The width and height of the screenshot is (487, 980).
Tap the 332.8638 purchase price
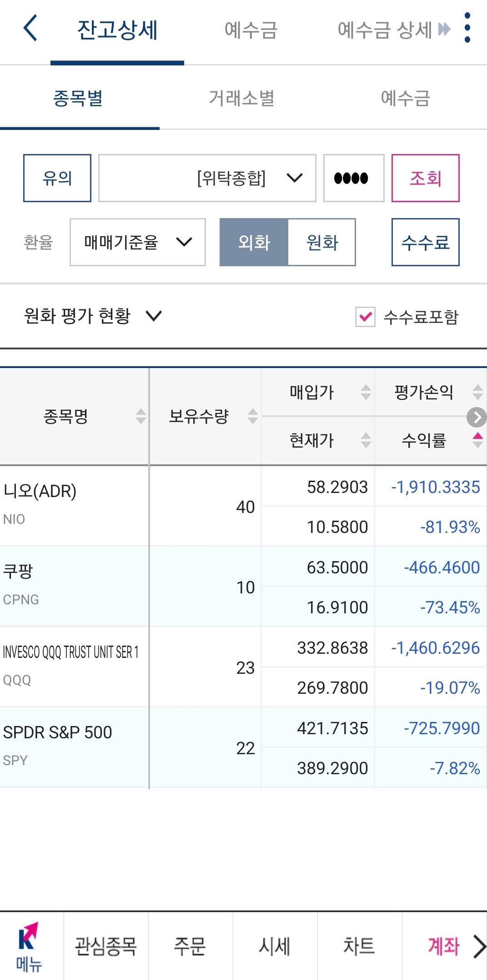(x=332, y=648)
